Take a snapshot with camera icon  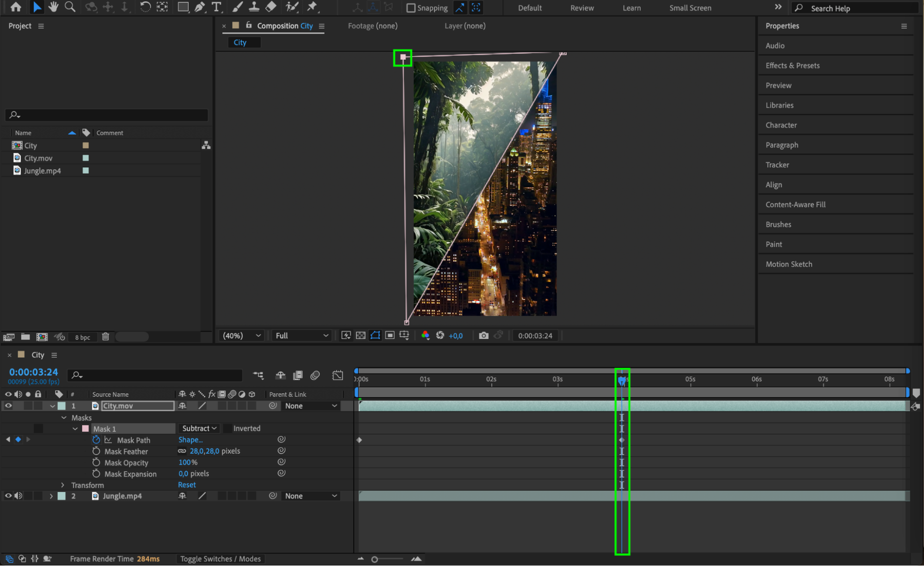(x=483, y=336)
